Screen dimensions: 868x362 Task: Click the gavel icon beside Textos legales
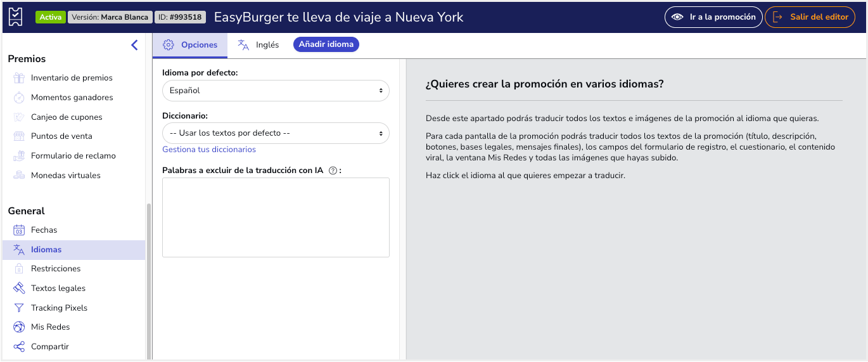pyautogui.click(x=19, y=288)
